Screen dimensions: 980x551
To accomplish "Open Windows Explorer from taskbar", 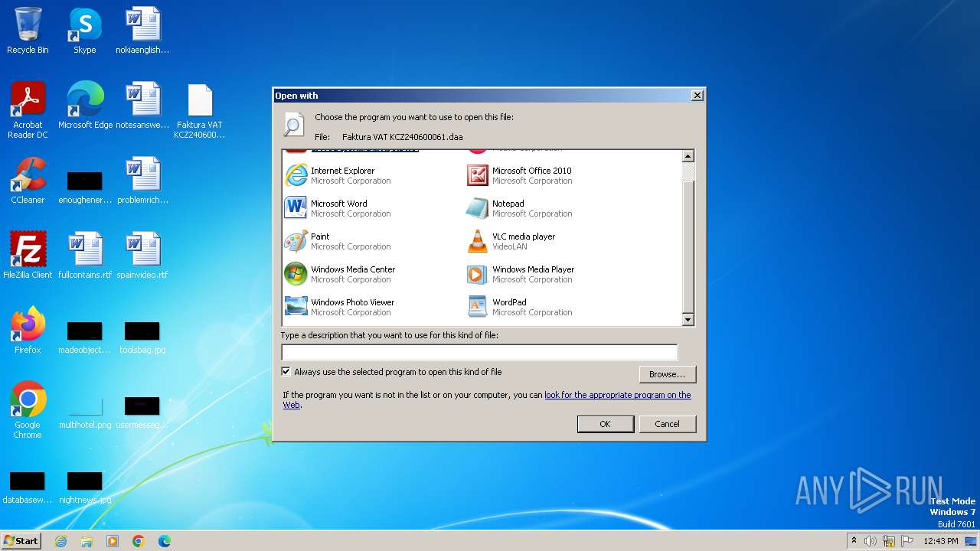I will pyautogui.click(x=87, y=541).
